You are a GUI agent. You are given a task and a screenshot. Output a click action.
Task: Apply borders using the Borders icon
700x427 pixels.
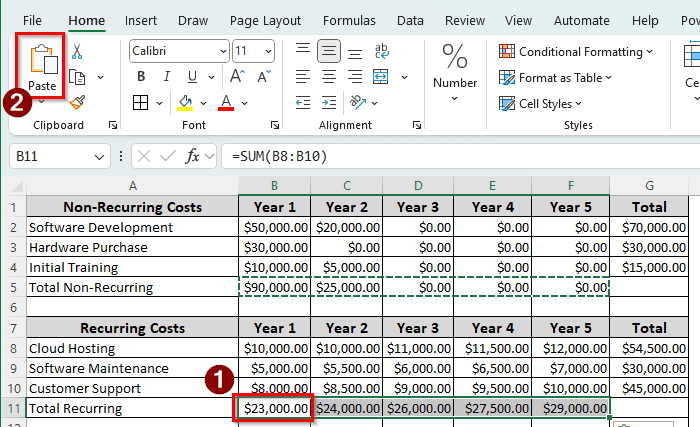tap(141, 103)
